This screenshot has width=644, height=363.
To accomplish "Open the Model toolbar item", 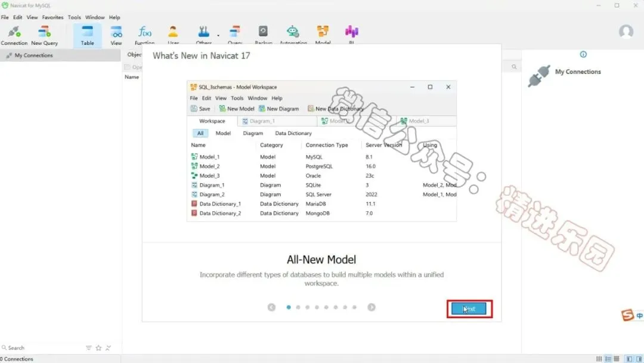I will pyautogui.click(x=323, y=35).
